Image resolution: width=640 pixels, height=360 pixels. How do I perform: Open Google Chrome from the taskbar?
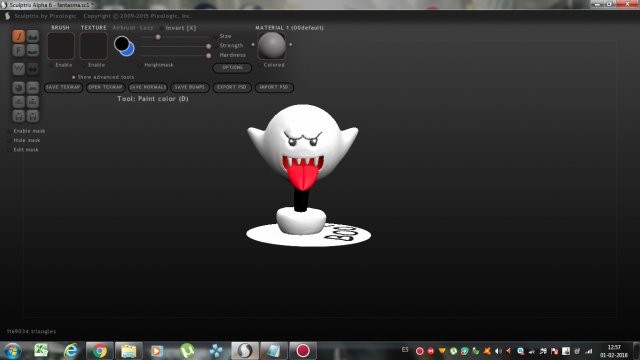(100, 351)
